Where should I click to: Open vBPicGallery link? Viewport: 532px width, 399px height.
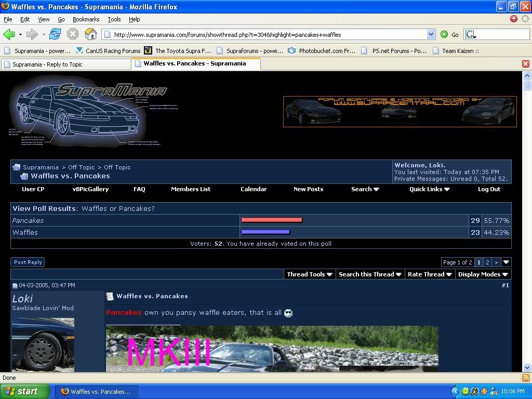tap(90, 189)
